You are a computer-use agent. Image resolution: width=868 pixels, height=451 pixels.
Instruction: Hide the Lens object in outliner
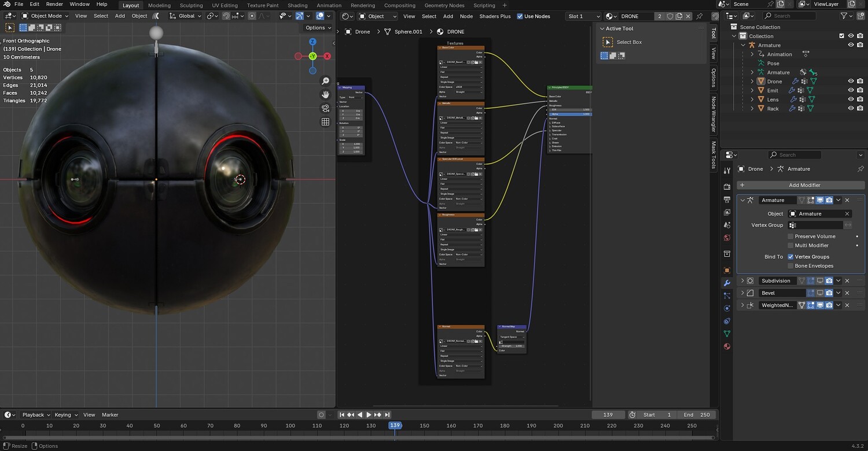[x=851, y=99]
